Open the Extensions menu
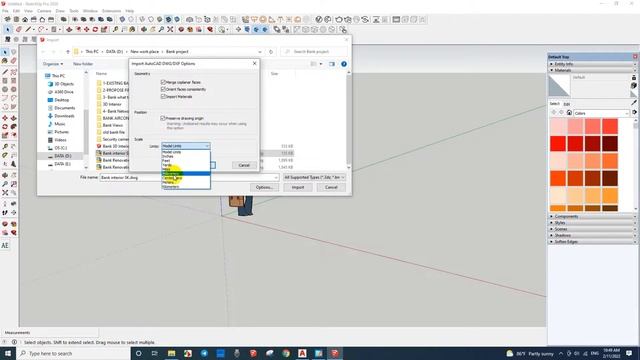Screen dimensions: 640x360 (x=111, y=11)
